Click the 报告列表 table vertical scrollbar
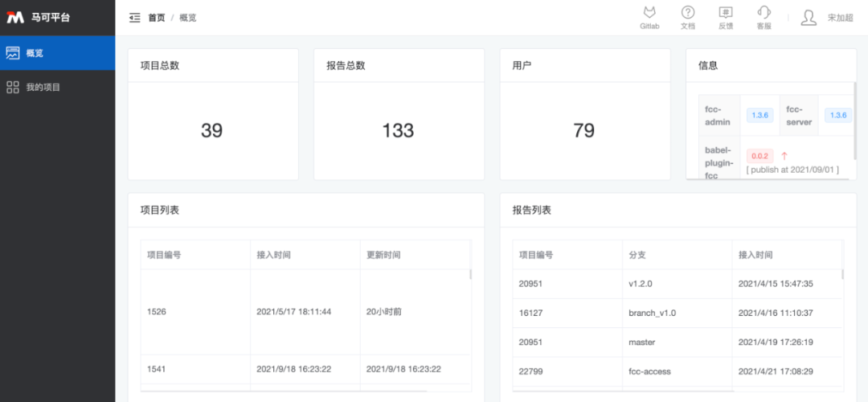Image resolution: width=868 pixels, height=402 pixels. 843,273
